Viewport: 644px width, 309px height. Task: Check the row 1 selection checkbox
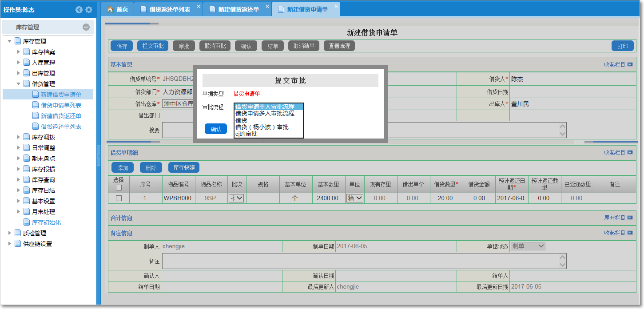(119, 198)
